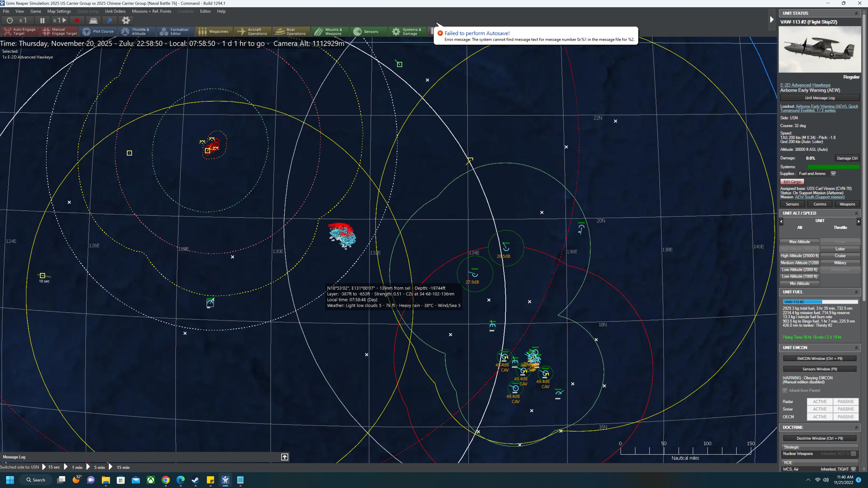
Task: Open the Unit Message Log
Action: (820, 98)
